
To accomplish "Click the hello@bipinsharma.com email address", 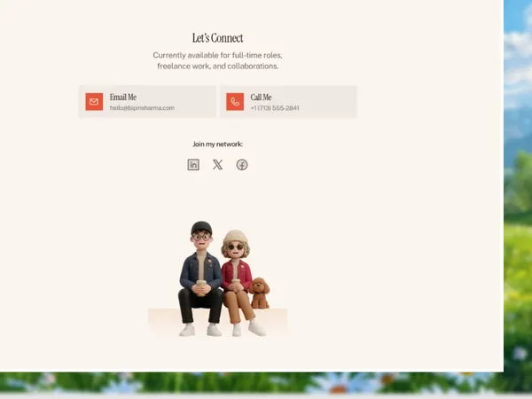I will click(x=142, y=108).
